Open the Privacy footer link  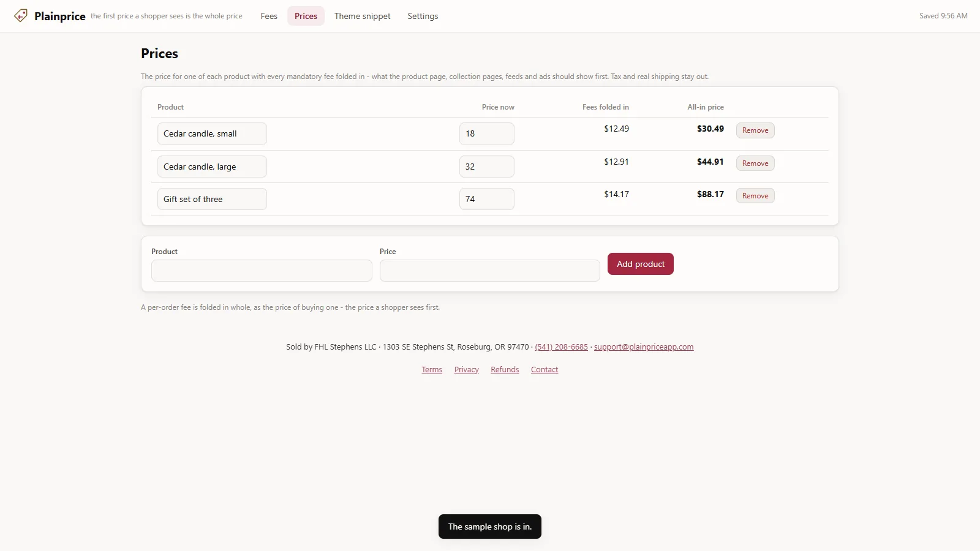[x=467, y=370]
